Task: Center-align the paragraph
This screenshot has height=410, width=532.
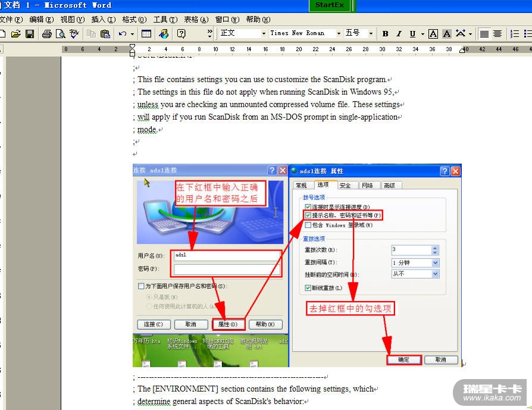Action: (497, 33)
